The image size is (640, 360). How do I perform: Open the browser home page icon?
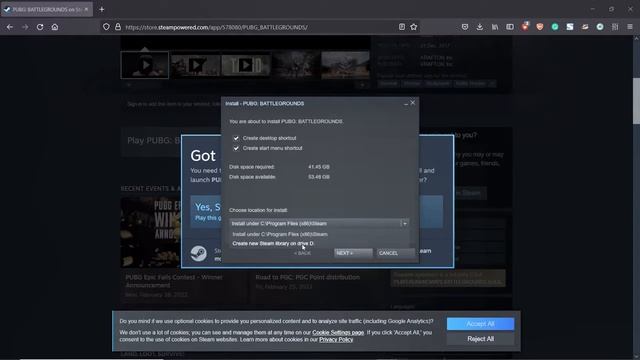[55, 27]
